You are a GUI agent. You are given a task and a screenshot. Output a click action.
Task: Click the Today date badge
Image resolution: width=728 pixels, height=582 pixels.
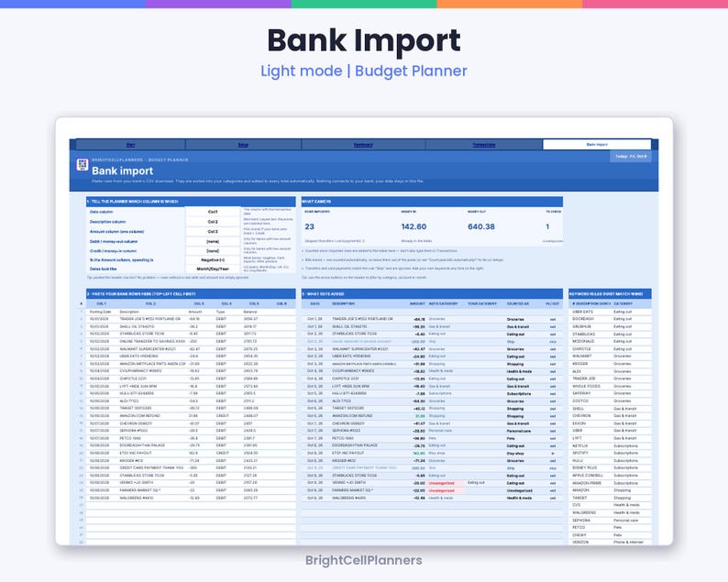pos(631,157)
